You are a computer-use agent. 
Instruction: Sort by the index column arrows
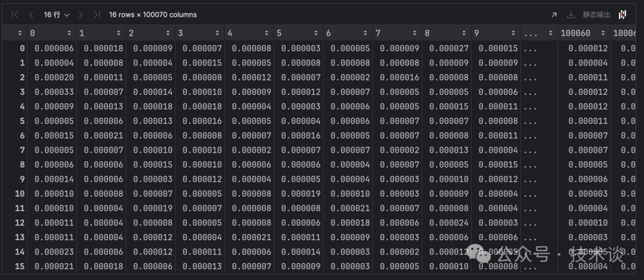[20, 33]
